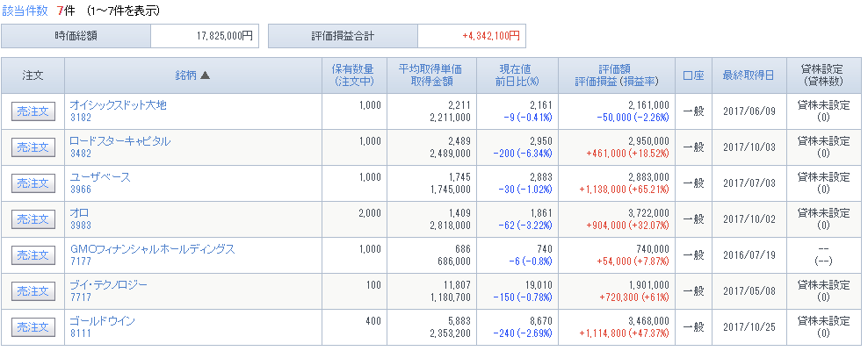The height and width of the screenshot is (351, 868).
Task: Open the GMOフィナンシャルホールディングス link
Action: (x=152, y=249)
